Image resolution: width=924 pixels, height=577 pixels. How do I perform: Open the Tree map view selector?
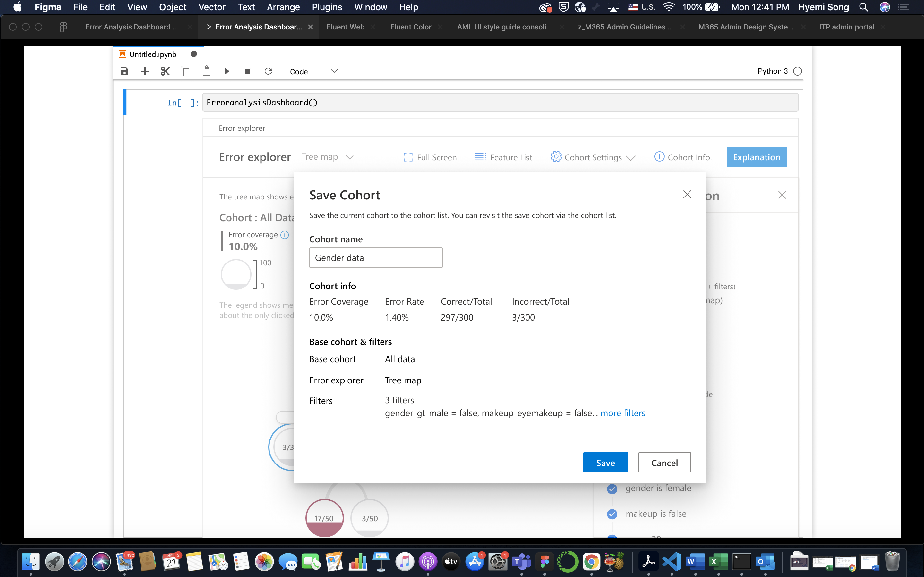327,157
